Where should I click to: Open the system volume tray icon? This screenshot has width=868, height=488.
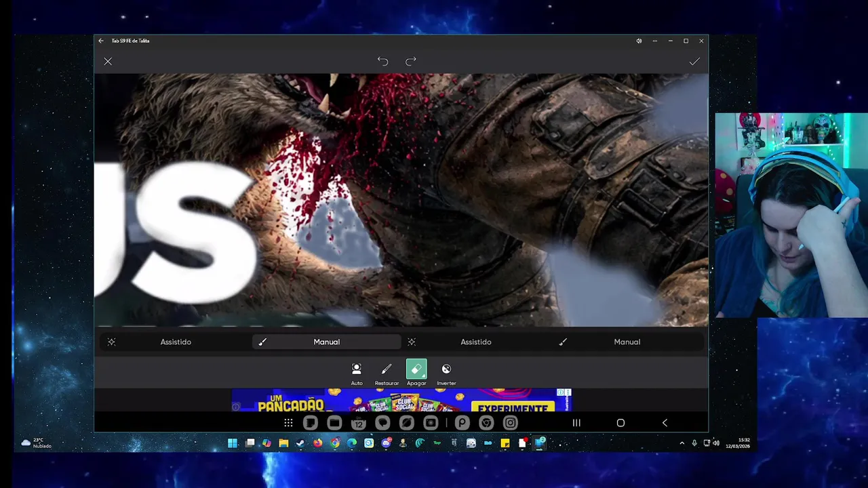[x=716, y=443]
